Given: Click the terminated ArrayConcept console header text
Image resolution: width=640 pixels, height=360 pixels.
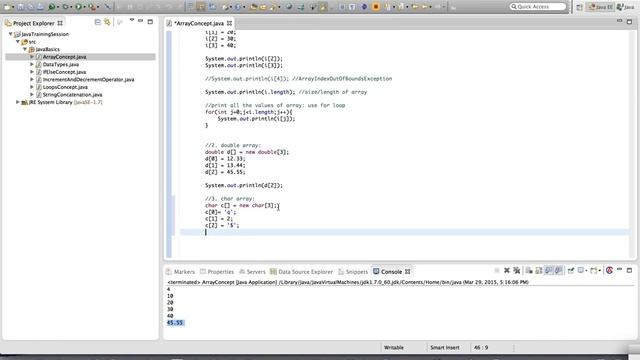Looking at the screenshot, I should click(348, 282).
